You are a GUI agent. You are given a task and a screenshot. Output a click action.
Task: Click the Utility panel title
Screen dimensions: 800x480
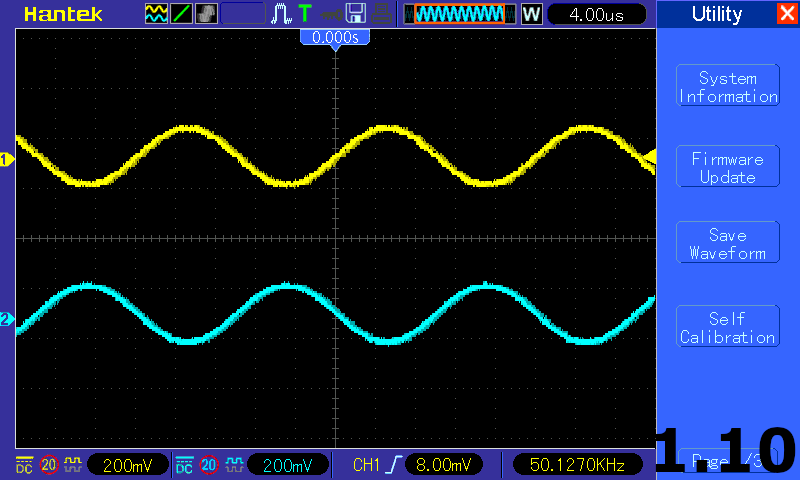[716, 14]
